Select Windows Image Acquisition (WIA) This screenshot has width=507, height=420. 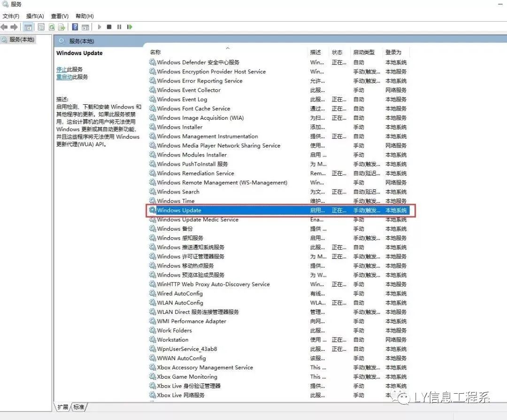coord(278,118)
